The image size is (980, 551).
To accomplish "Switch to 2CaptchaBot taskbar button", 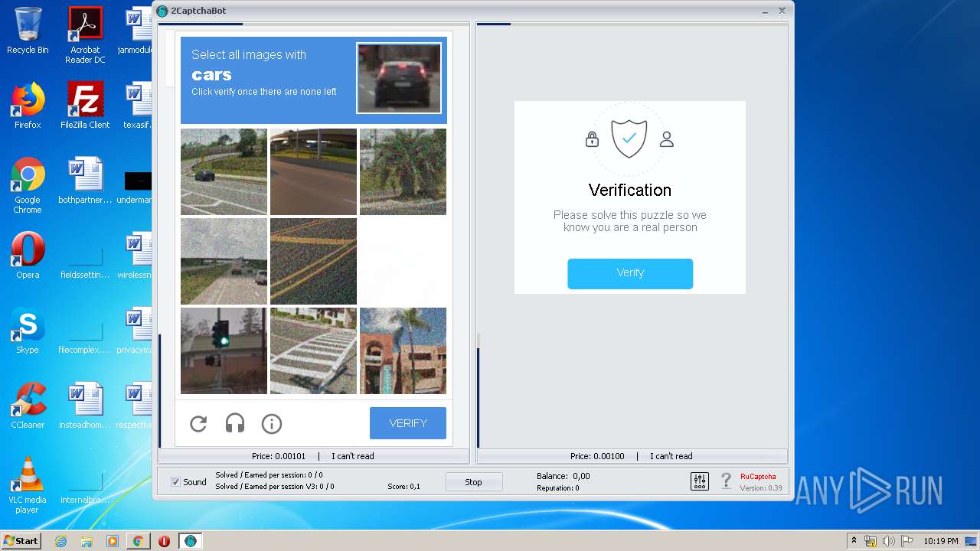I will pos(191,541).
